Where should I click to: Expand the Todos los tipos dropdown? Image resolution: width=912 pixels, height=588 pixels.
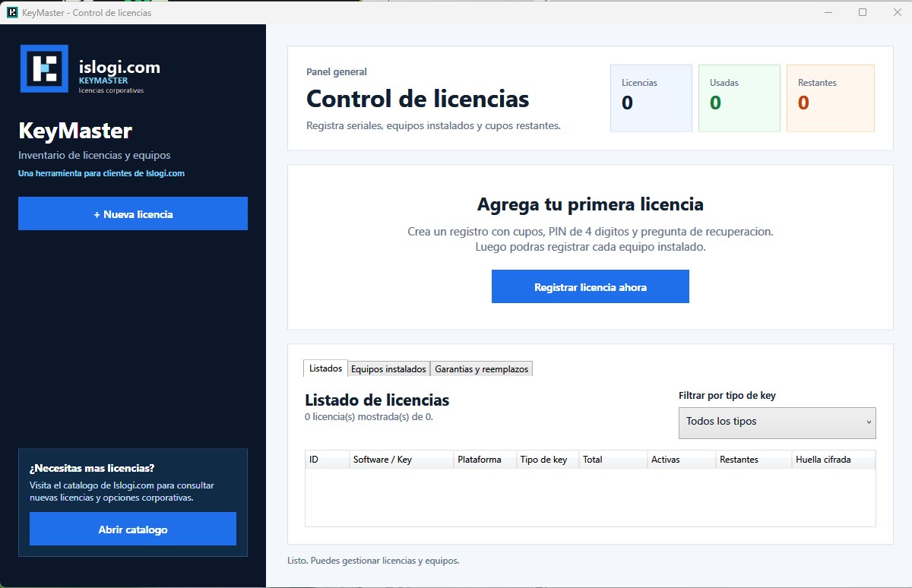(777, 423)
